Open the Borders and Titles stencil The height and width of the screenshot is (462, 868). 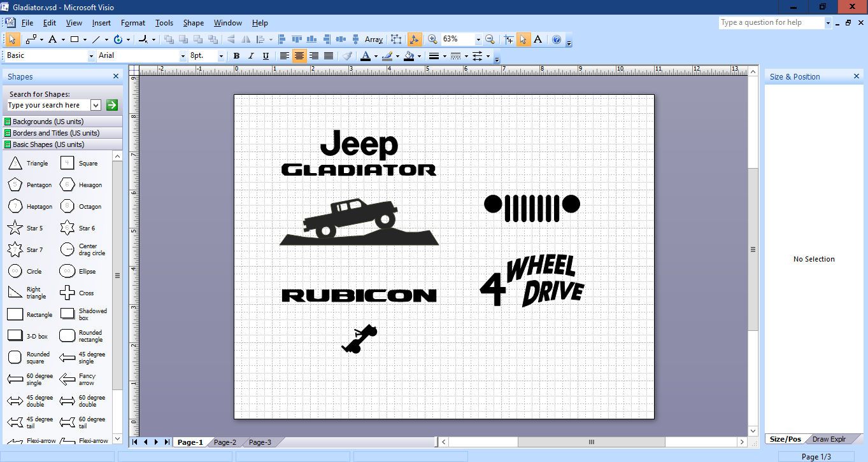[56, 133]
